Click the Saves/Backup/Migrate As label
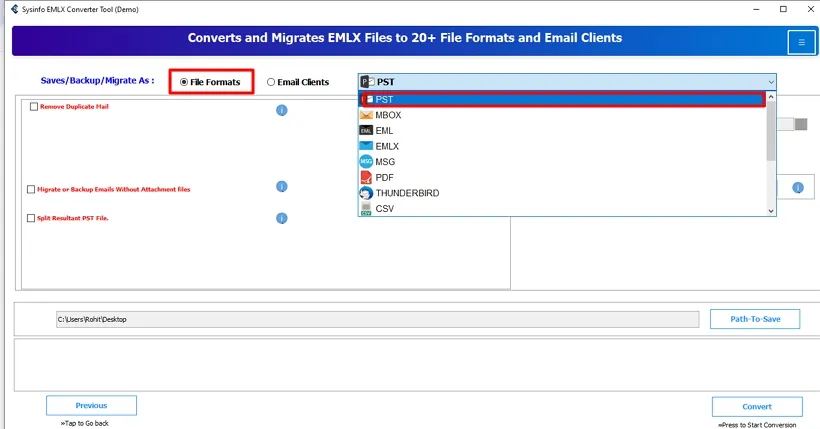This screenshot has height=429, width=820. coord(97,81)
